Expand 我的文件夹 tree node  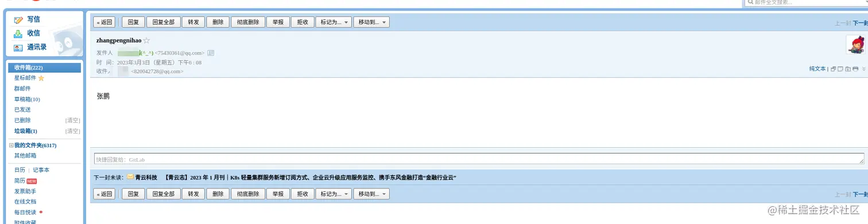(11, 146)
